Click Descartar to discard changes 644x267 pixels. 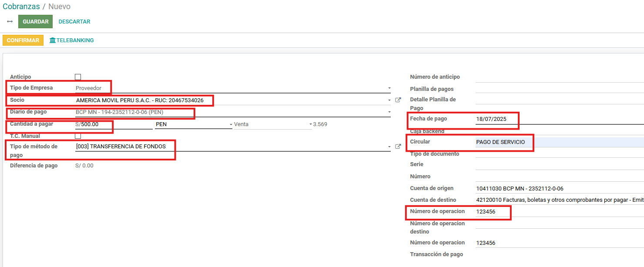pos(74,22)
